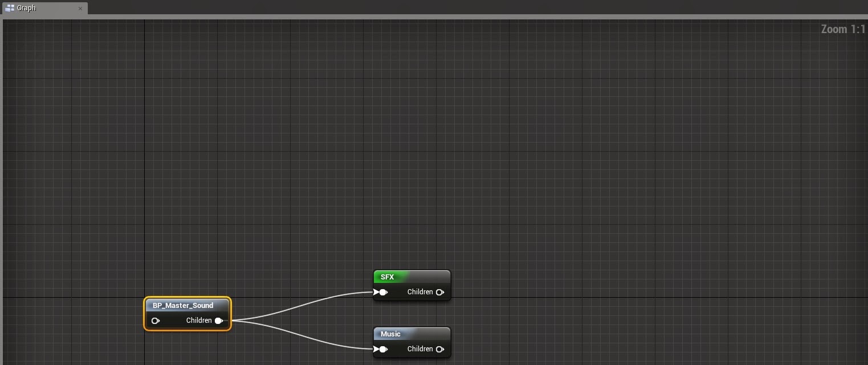Click Children label on BP_Master_Sound node
This screenshot has height=365, width=868.
click(x=199, y=321)
